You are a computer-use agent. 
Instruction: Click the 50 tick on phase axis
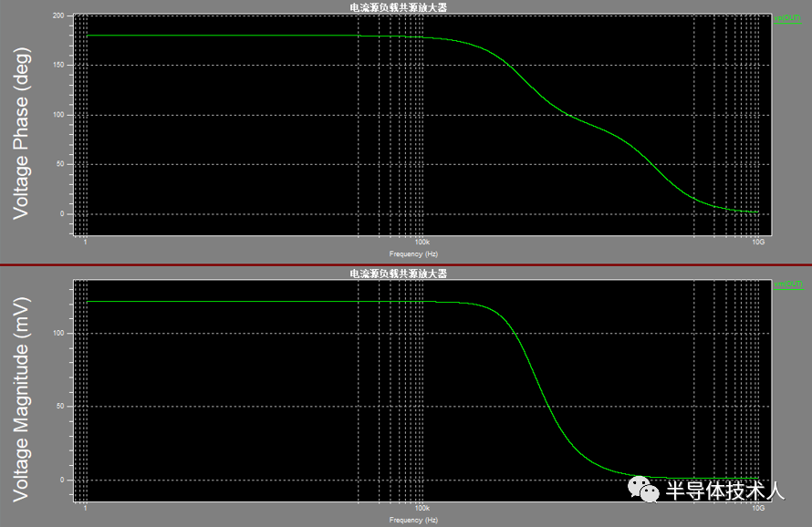[60, 164]
